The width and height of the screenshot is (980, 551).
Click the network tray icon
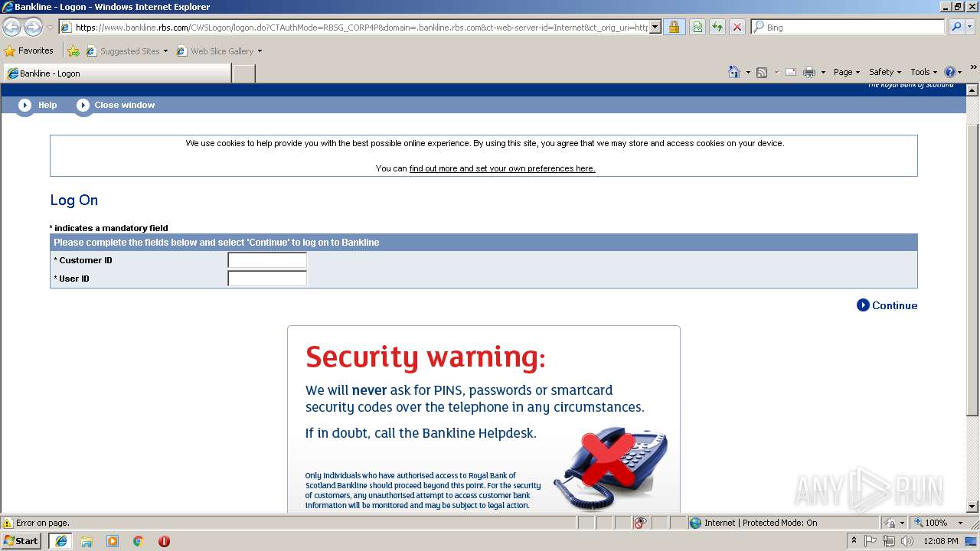click(889, 541)
